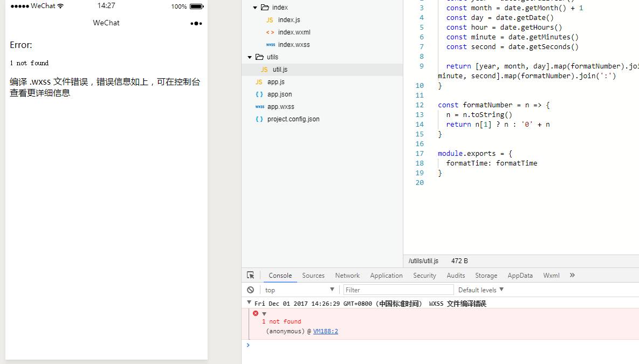Click the 'const formatNumber' code line

pos(493,105)
